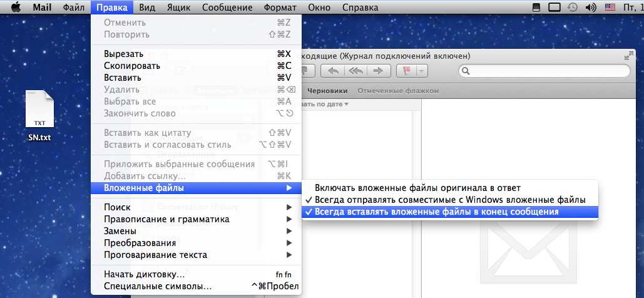Choose Вырезать from the Правка menu
This screenshot has height=298, width=644.
[x=197, y=54]
